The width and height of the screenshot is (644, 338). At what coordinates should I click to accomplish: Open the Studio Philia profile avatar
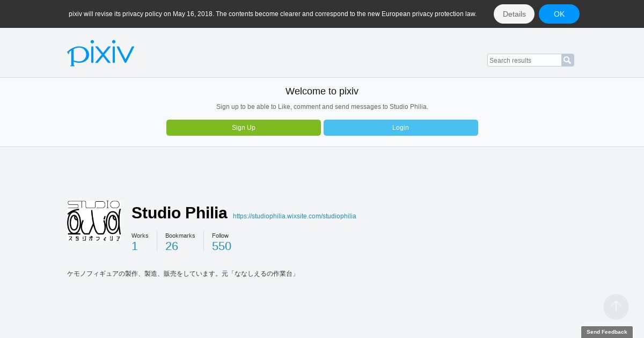coord(94,221)
